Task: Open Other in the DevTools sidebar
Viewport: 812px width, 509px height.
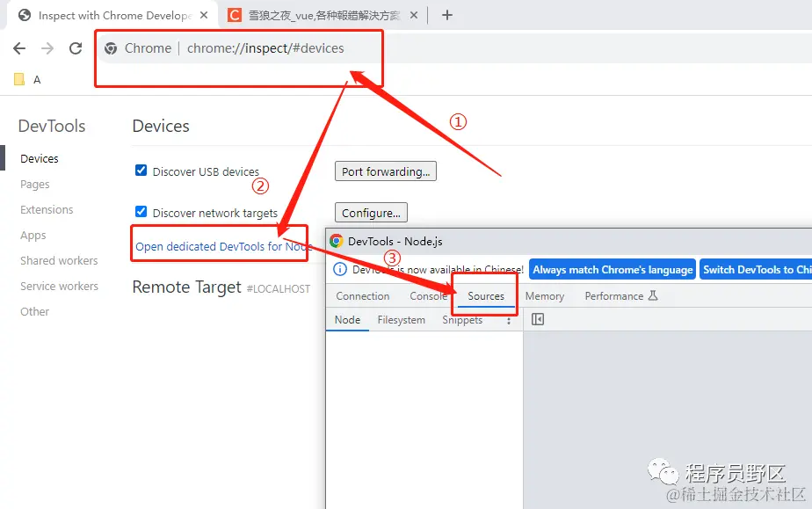Action: point(34,311)
